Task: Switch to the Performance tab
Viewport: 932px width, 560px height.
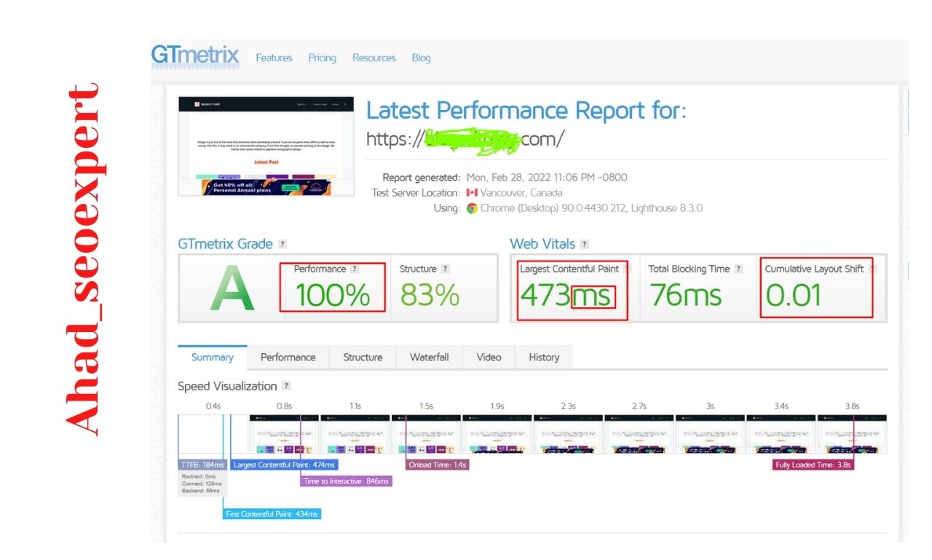Action: click(x=288, y=357)
